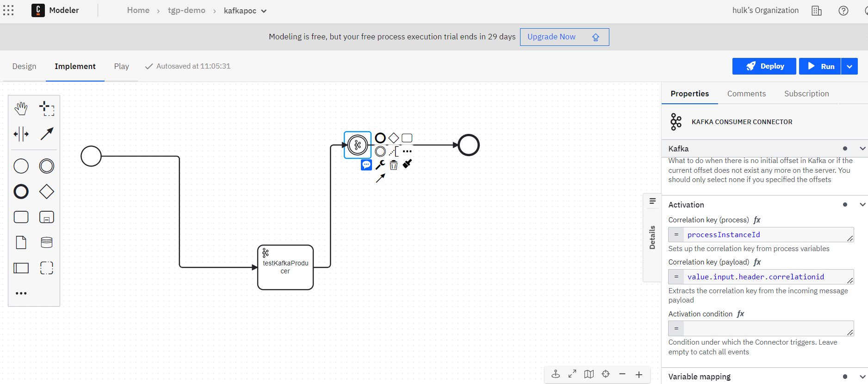Edit Correlation key (process) field
The width and height of the screenshot is (868, 384).
tap(761, 235)
